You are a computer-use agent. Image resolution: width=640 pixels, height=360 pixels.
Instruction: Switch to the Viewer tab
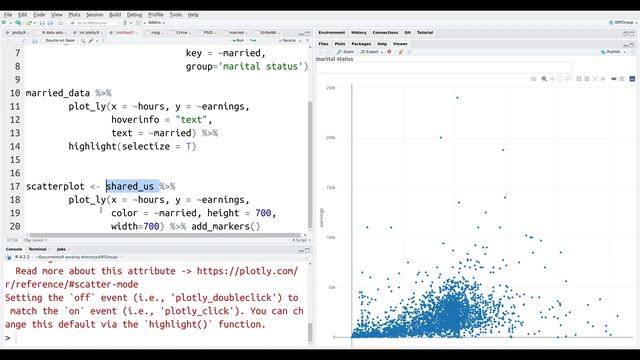pyautogui.click(x=400, y=44)
